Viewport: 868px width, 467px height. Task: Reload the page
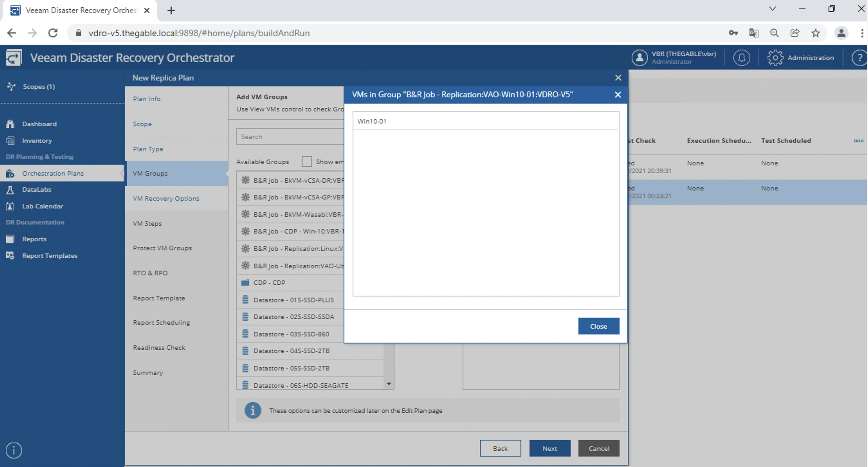tap(53, 33)
